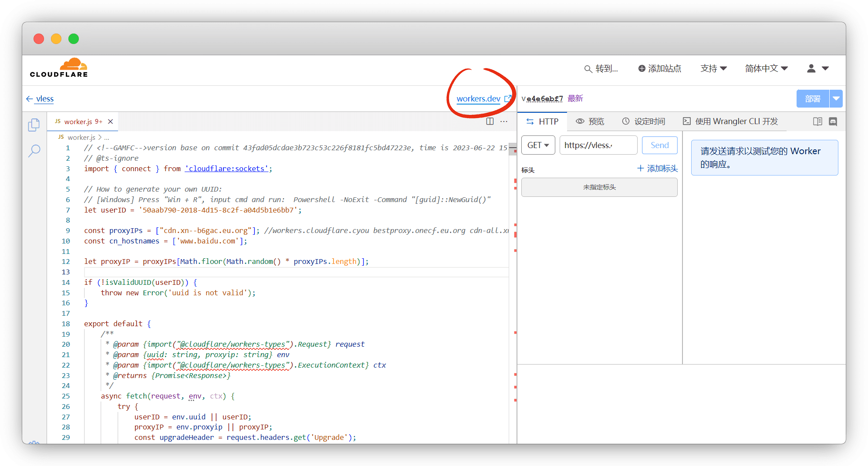This screenshot has width=868, height=466.
Task: Click the 部署 deploy button
Action: click(x=813, y=99)
